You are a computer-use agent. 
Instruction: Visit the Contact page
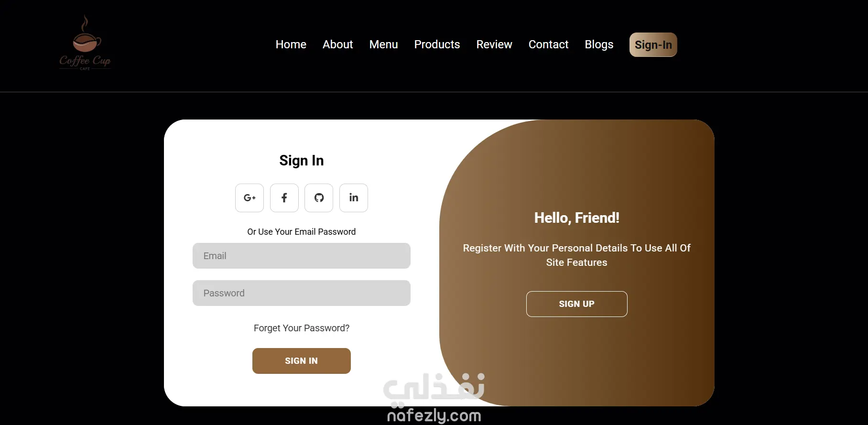[549, 44]
